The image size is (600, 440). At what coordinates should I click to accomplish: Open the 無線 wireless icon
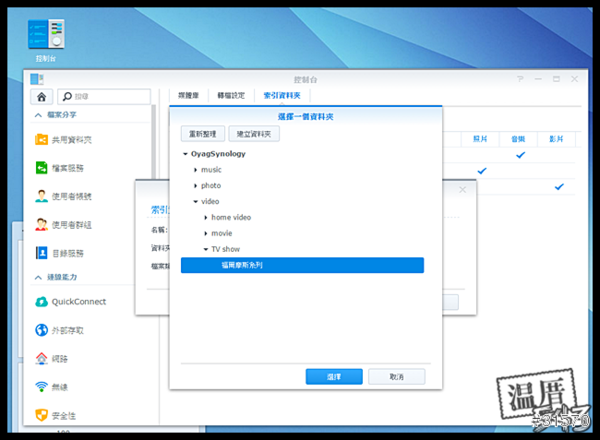click(42, 386)
